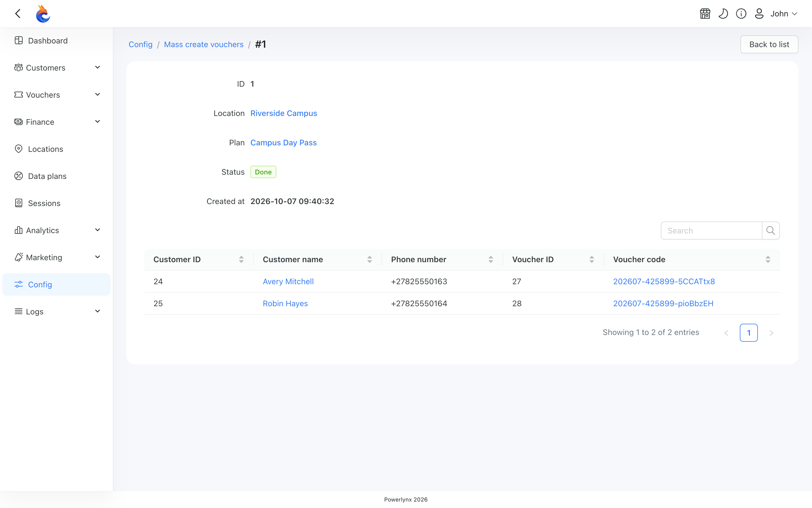Viewport: 812px width, 508px height.
Task: Click Showing 1 to 2 entries text
Action: 651,332
